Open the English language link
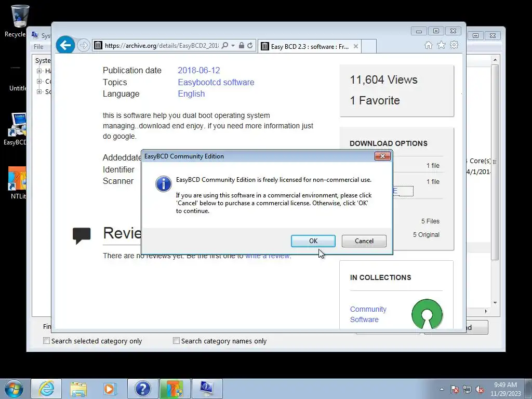This screenshot has width=532, height=399. (x=191, y=94)
